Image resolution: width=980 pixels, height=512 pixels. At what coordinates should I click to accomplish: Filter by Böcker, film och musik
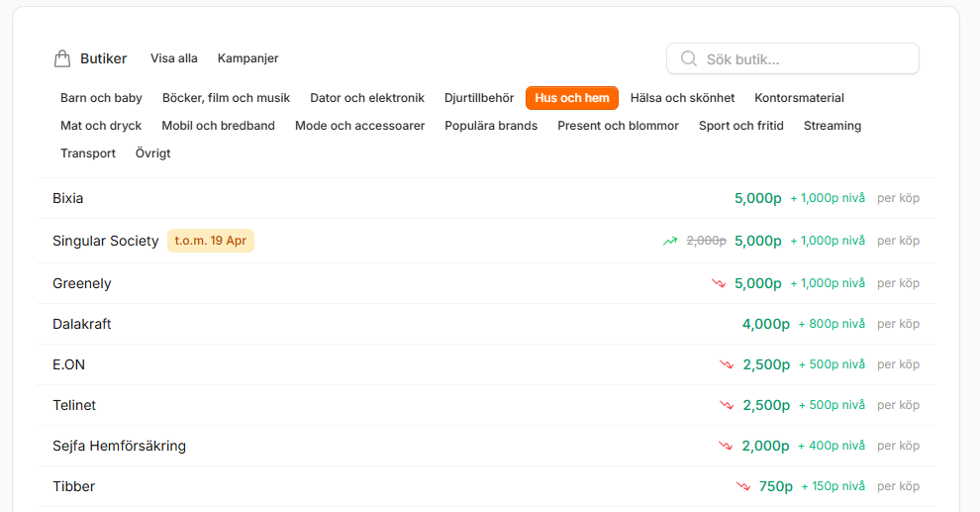tap(227, 98)
